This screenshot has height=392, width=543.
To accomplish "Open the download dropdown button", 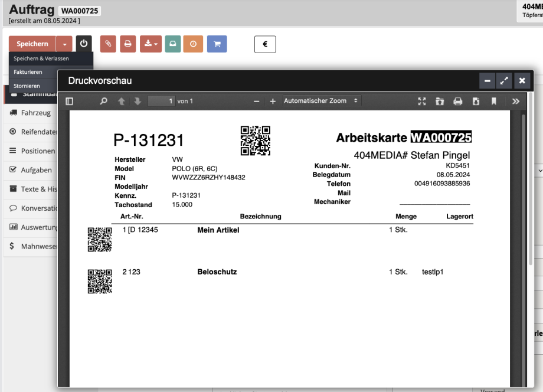I will click(x=151, y=44).
